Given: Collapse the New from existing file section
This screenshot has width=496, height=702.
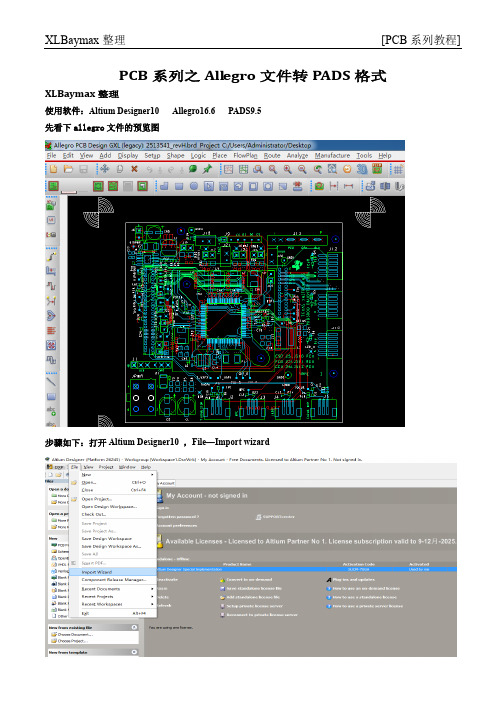Looking at the screenshot, I should tap(134, 628).
